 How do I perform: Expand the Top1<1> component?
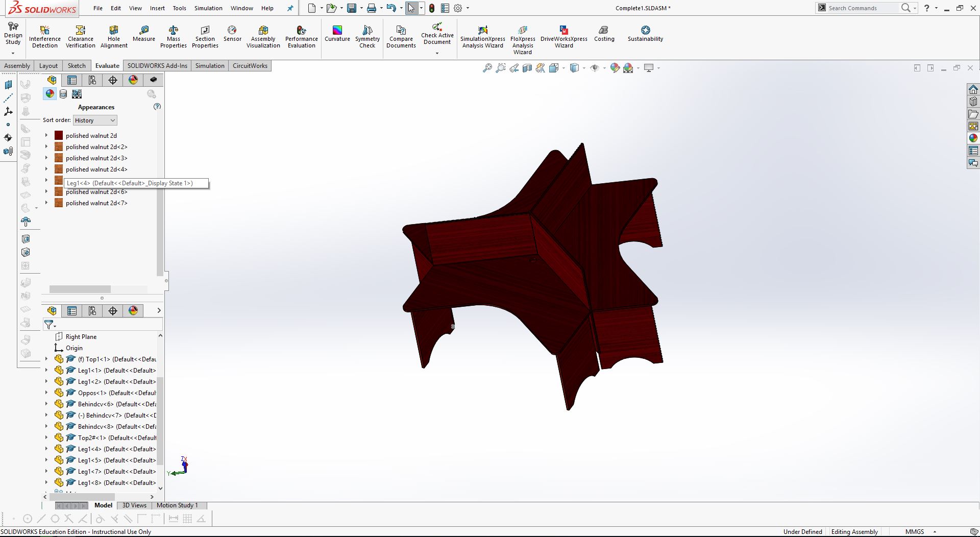pyautogui.click(x=46, y=359)
